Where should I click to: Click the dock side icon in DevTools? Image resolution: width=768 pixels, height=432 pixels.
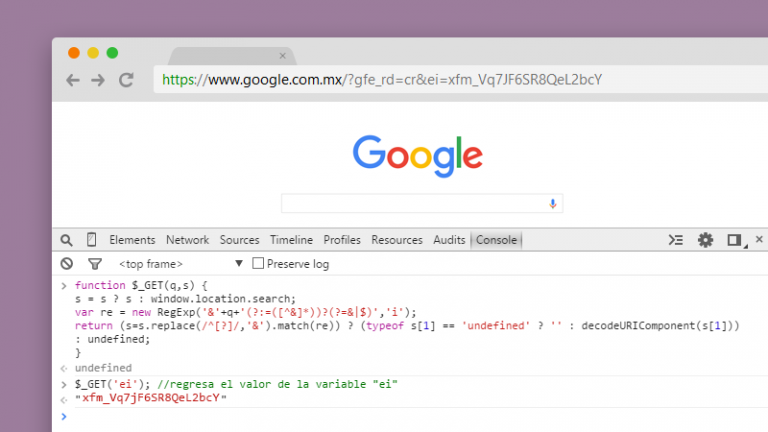[734, 240]
